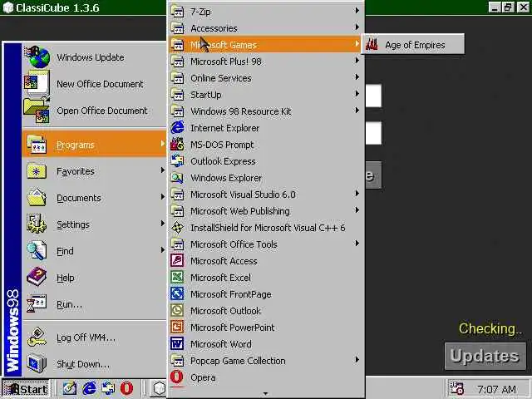The image size is (532, 399).
Task: Select Microsoft Office Tools
Action: tap(266, 244)
